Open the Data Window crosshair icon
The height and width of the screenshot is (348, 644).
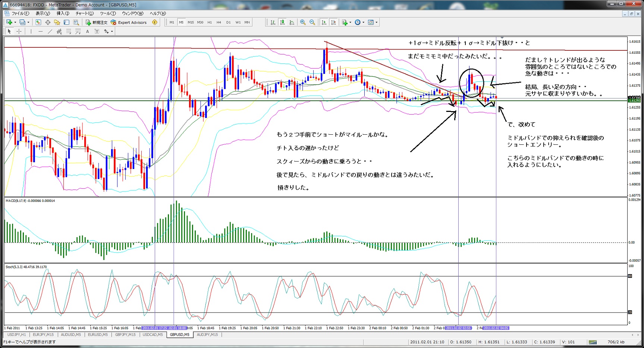point(48,22)
